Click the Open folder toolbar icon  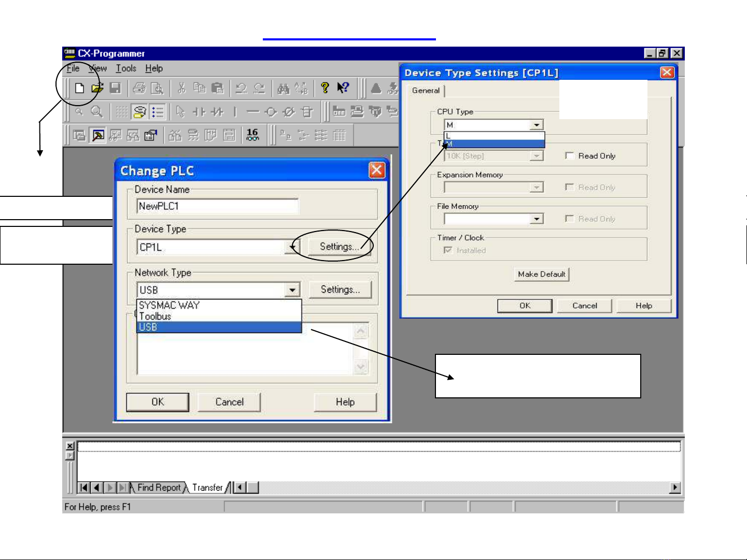tap(97, 88)
